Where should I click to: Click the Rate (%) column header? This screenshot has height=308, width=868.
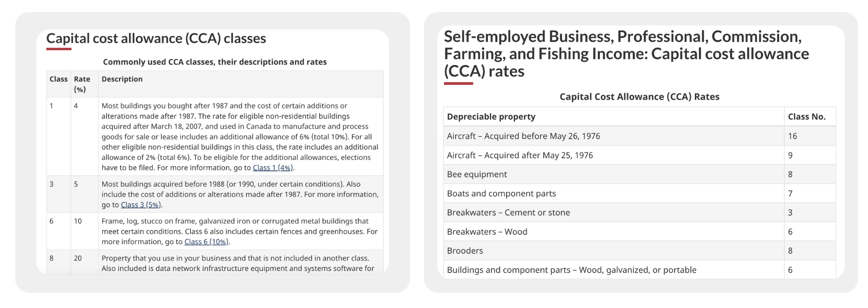(x=82, y=84)
